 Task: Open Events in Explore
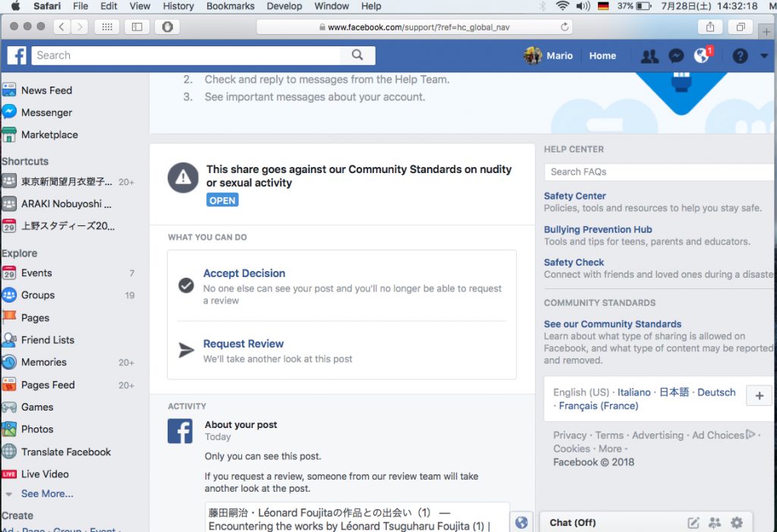[x=36, y=272]
